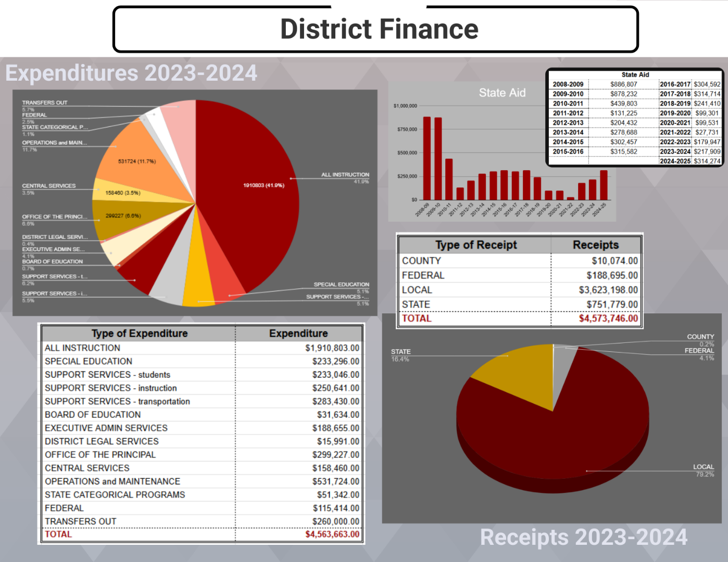Click the 2024-25 bar in State Aid chart
Image resolution: width=728 pixels, height=562 pixels.
(x=604, y=185)
